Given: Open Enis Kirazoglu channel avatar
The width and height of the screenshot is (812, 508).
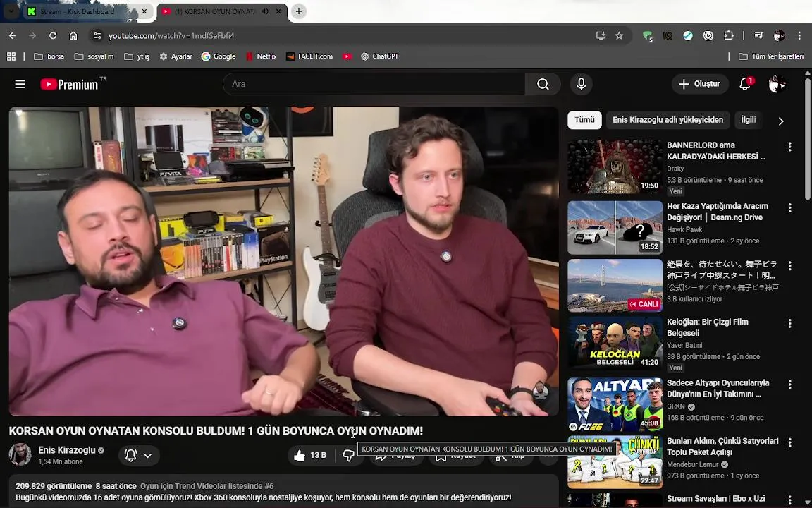Looking at the screenshot, I should pos(20,454).
